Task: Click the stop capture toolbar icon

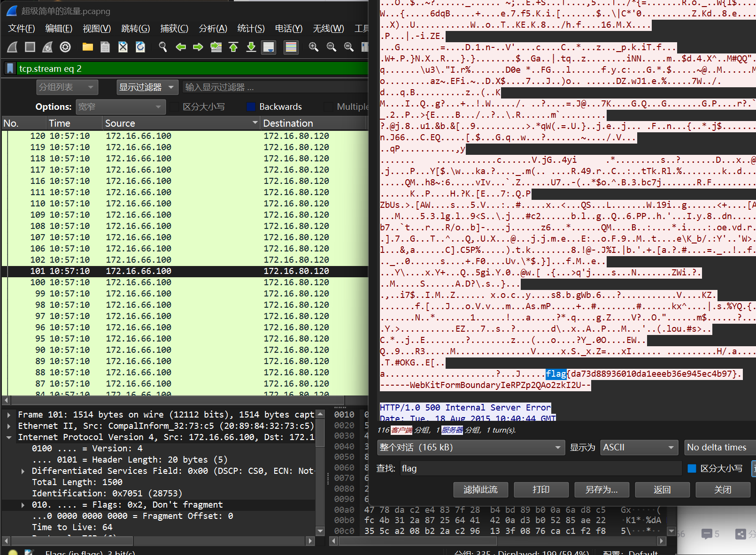Action: click(x=29, y=47)
